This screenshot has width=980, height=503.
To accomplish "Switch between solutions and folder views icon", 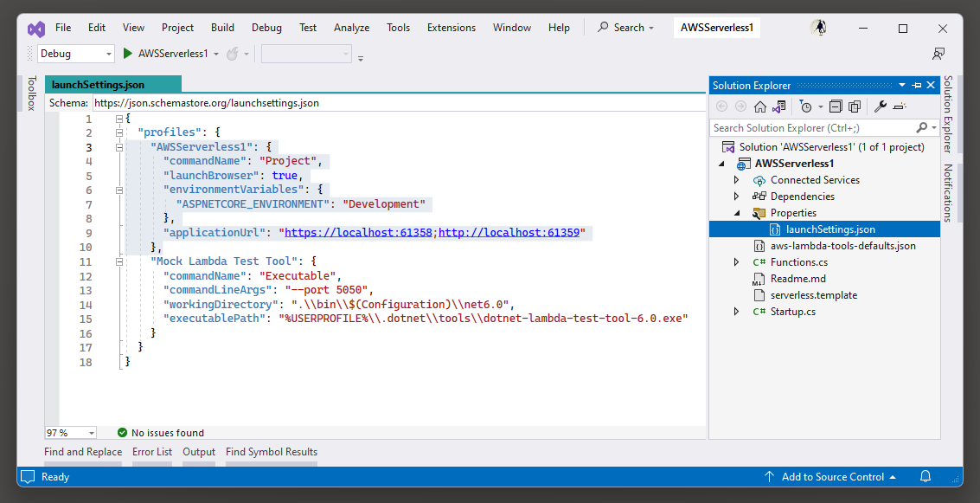I will (778, 106).
